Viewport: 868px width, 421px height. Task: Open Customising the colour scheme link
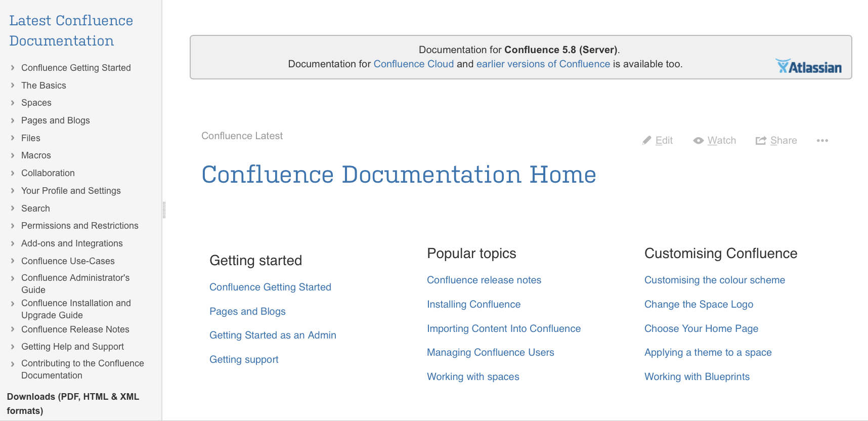715,280
